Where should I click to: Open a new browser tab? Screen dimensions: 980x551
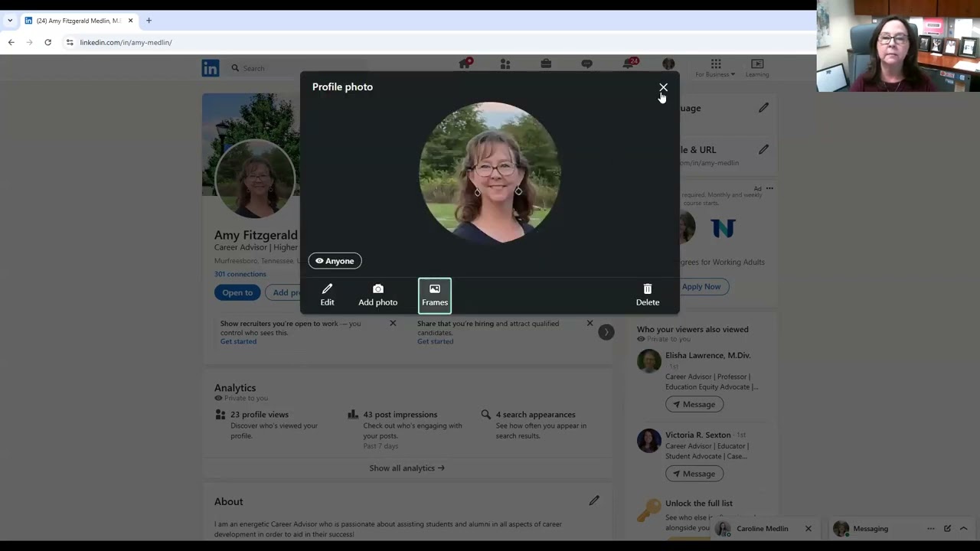149,21
